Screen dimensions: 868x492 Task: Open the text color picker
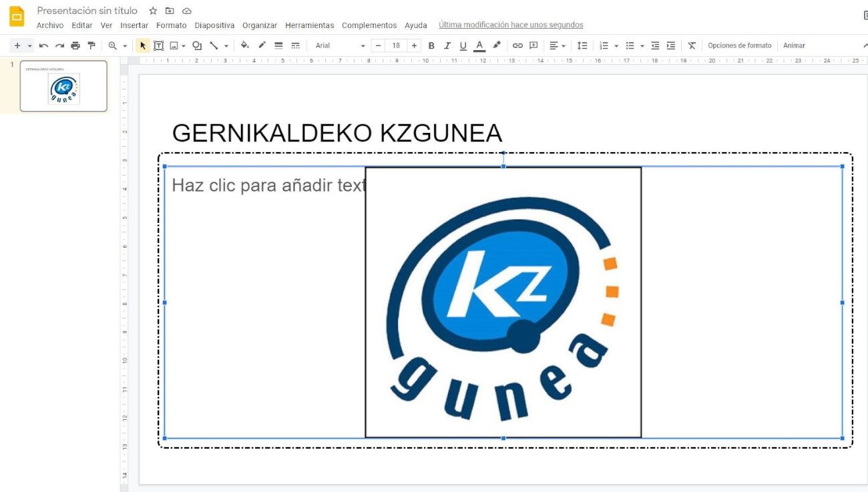[x=479, y=45]
